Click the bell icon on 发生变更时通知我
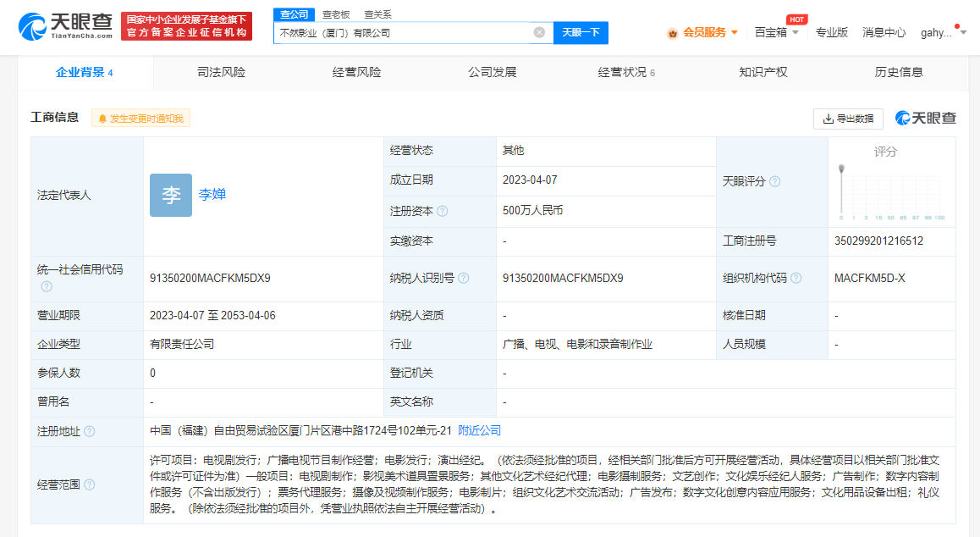 101,119
